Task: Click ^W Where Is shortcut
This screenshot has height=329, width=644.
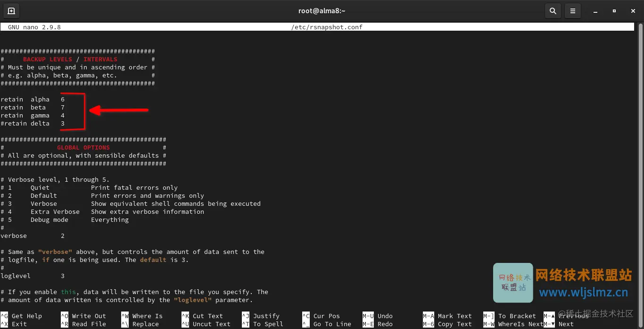Action: point(142,316)
